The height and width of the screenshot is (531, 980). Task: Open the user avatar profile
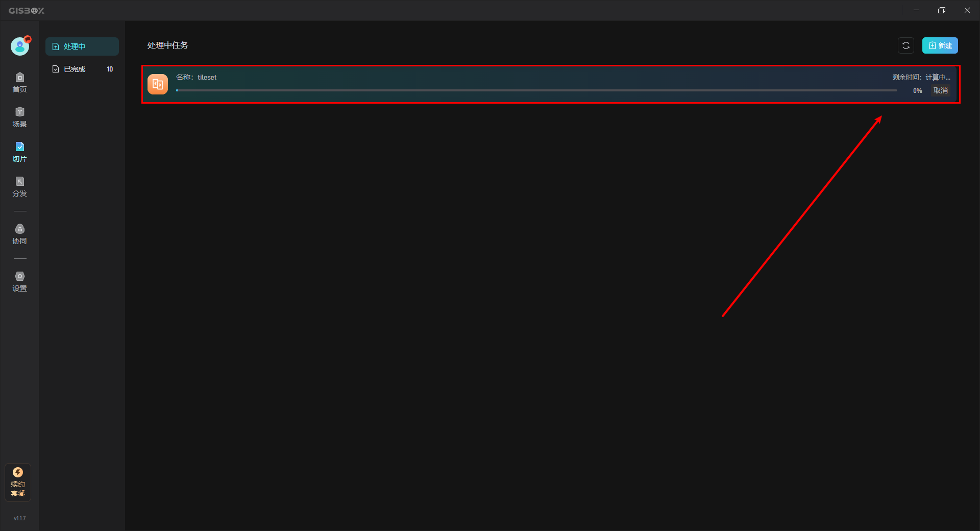click(x=20, y=46)
